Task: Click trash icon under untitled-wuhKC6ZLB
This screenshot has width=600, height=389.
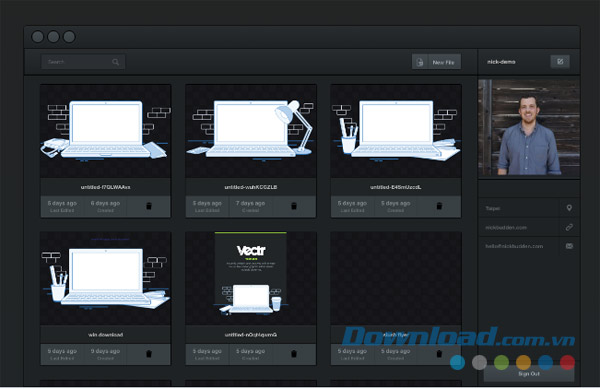Action: coord(294,206)
